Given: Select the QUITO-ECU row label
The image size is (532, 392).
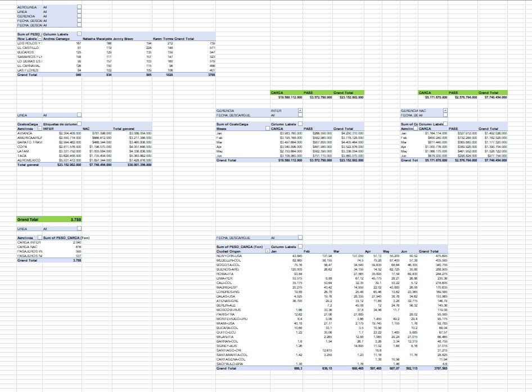Looking at the screenshot, I should (x=226, y=332).
